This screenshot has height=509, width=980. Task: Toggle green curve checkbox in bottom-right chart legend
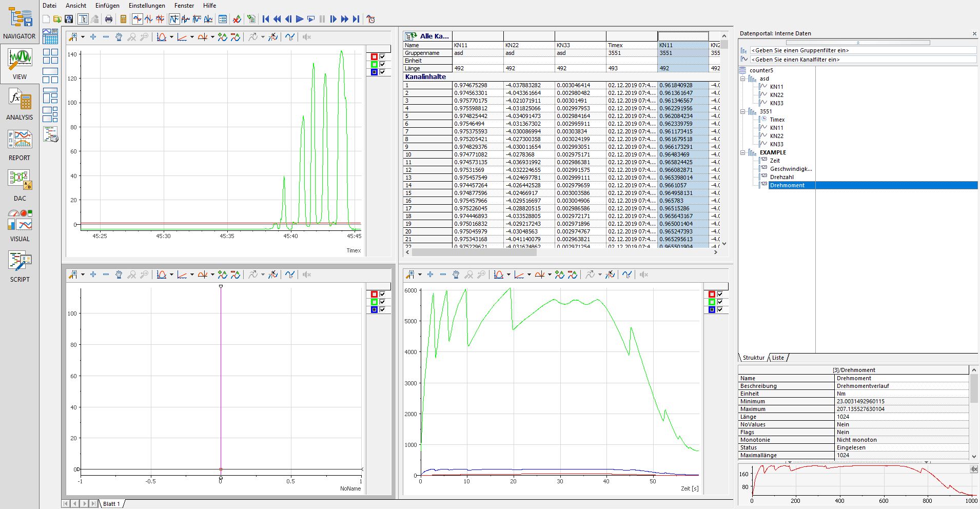(x=720, y=302)
